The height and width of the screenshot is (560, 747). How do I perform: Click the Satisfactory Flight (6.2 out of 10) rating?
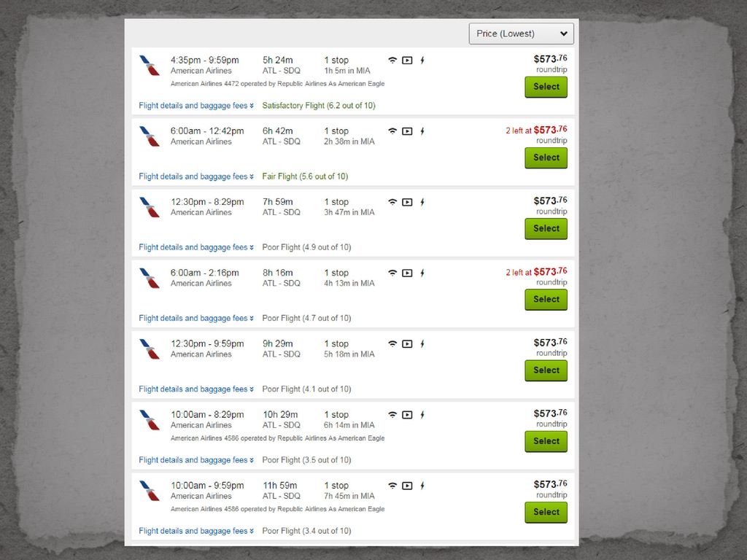pyautogui.click(x=319, y=106)
